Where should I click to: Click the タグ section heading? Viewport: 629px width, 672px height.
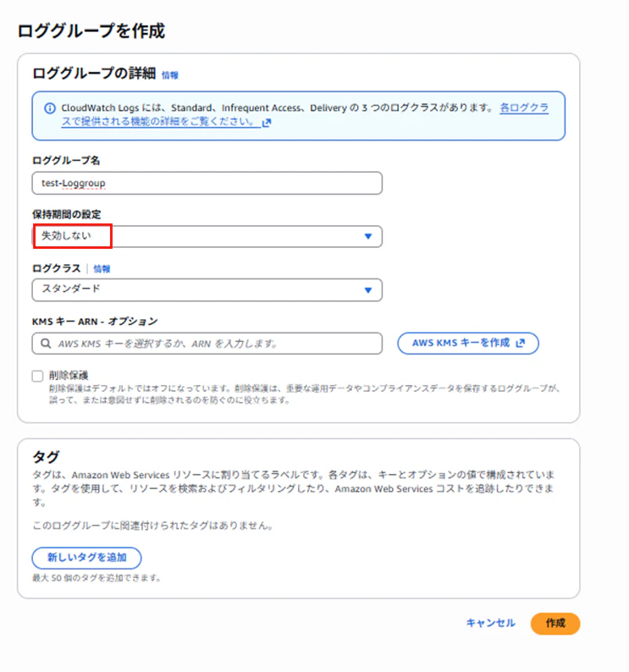pyautogui.click(x=46, y=457)
